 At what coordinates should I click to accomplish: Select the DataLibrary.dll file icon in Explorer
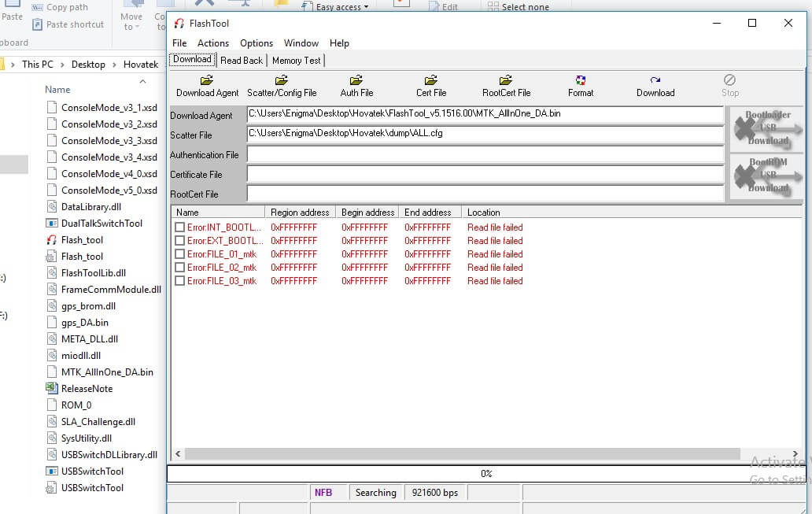click(x=52, y=207)
